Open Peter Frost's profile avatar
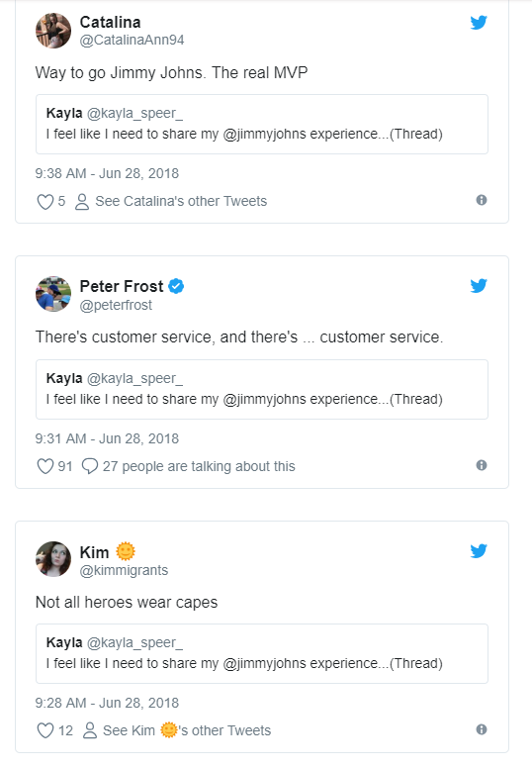The height and width of the screenshot is (768, 532). 53,294
